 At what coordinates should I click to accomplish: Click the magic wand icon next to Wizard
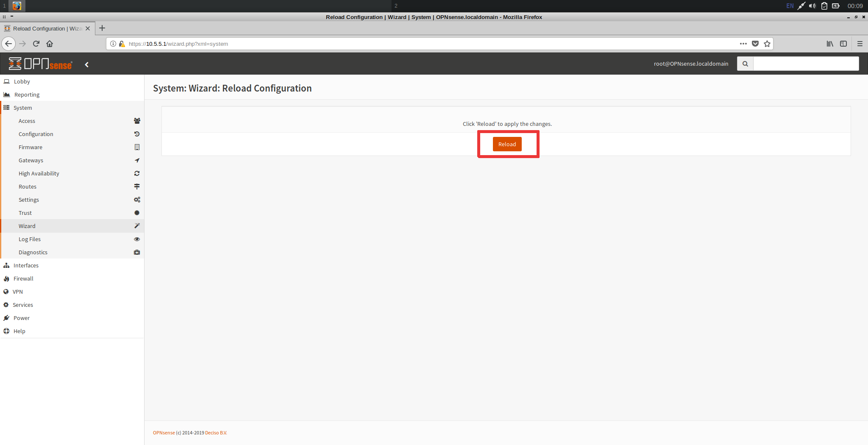tap(137, 226)
